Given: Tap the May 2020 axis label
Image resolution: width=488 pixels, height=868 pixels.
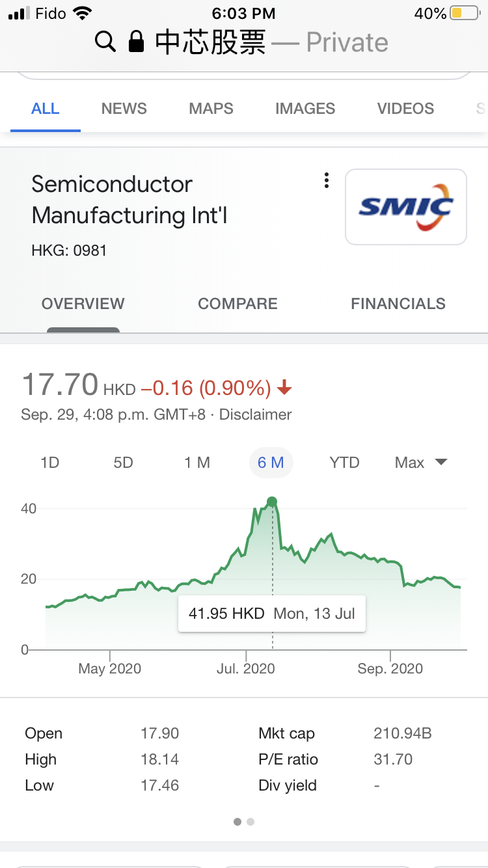Looking at the screenshot, I should 110,668.
